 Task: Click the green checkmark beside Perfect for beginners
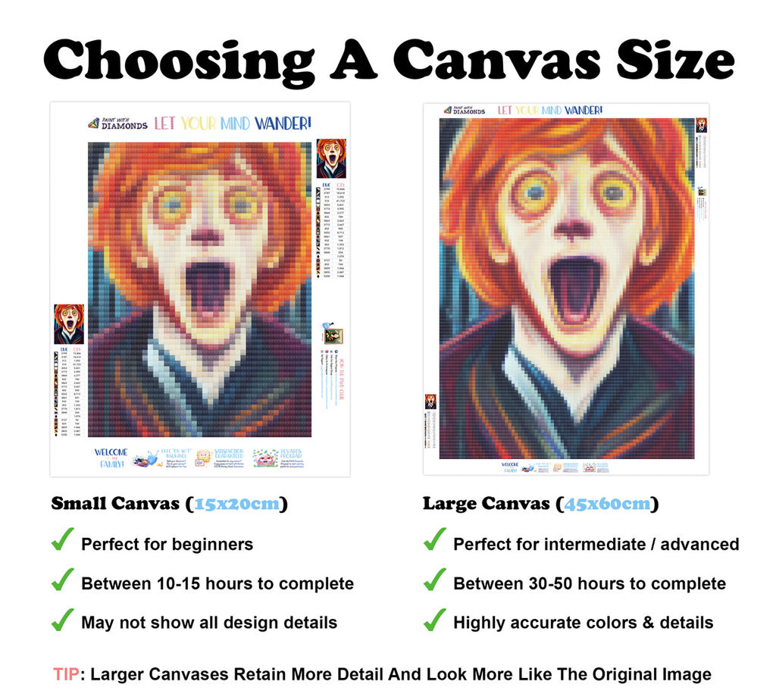tap(63, 539)
